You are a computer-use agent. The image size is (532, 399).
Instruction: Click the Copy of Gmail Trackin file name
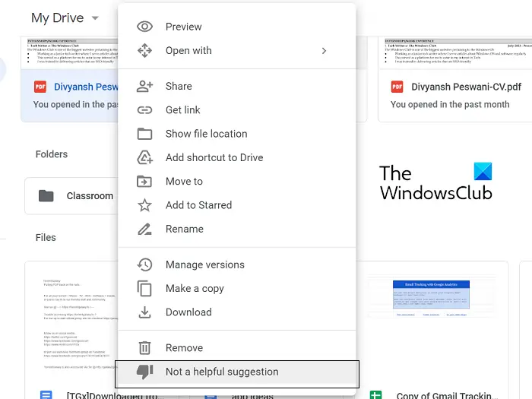447,395
